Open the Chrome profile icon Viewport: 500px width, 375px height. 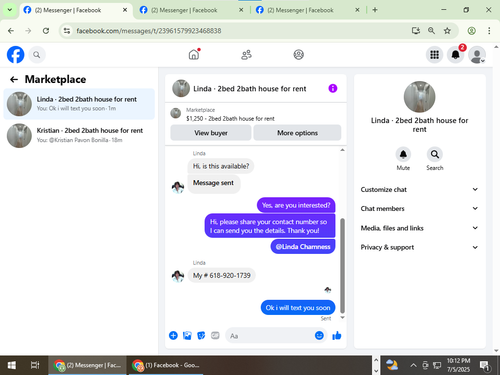click(x=471, y=31)
